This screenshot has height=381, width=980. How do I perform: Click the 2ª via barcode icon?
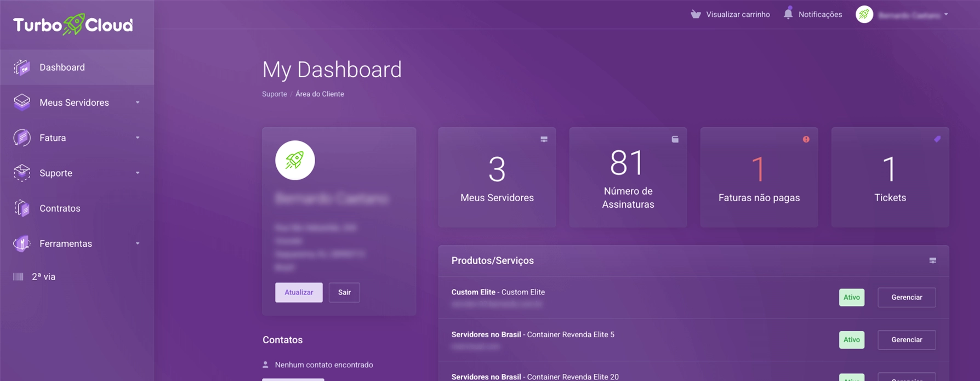[x=19, y=277]
